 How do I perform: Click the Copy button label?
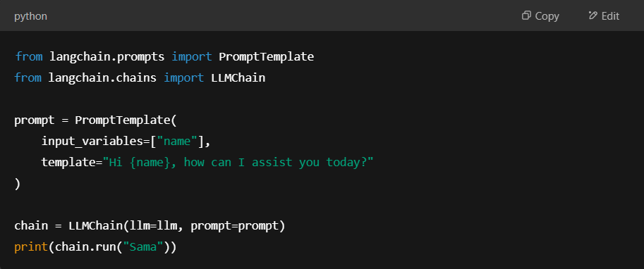tap(547, 16)
